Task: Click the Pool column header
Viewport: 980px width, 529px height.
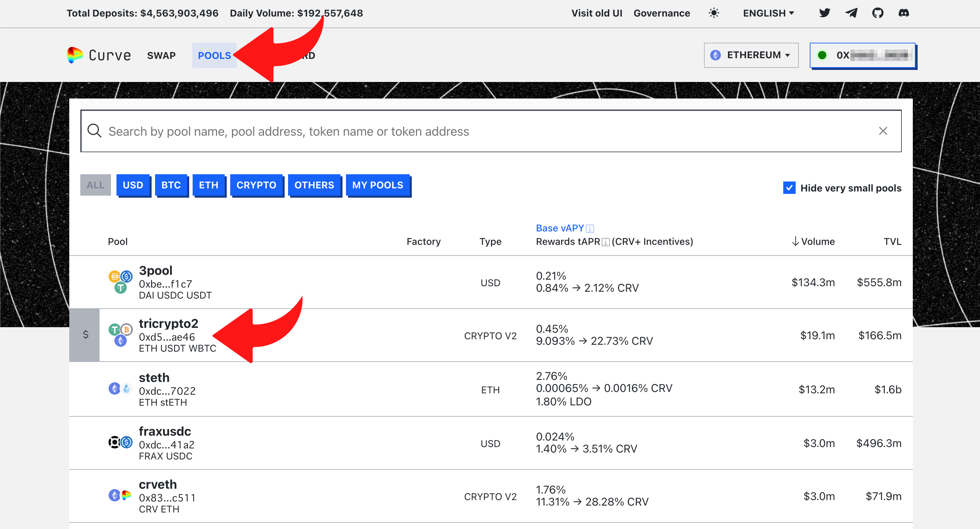Action: (x=118, y=241)
